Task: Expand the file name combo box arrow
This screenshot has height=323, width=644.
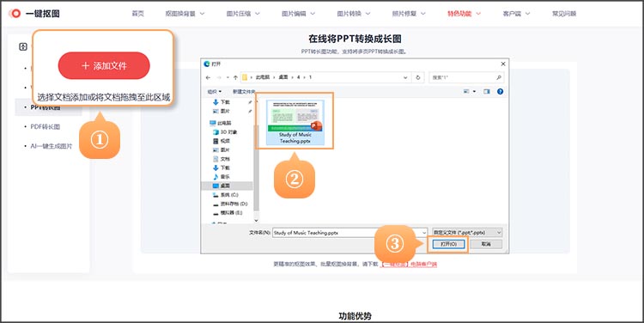Action: click(424, 233)
